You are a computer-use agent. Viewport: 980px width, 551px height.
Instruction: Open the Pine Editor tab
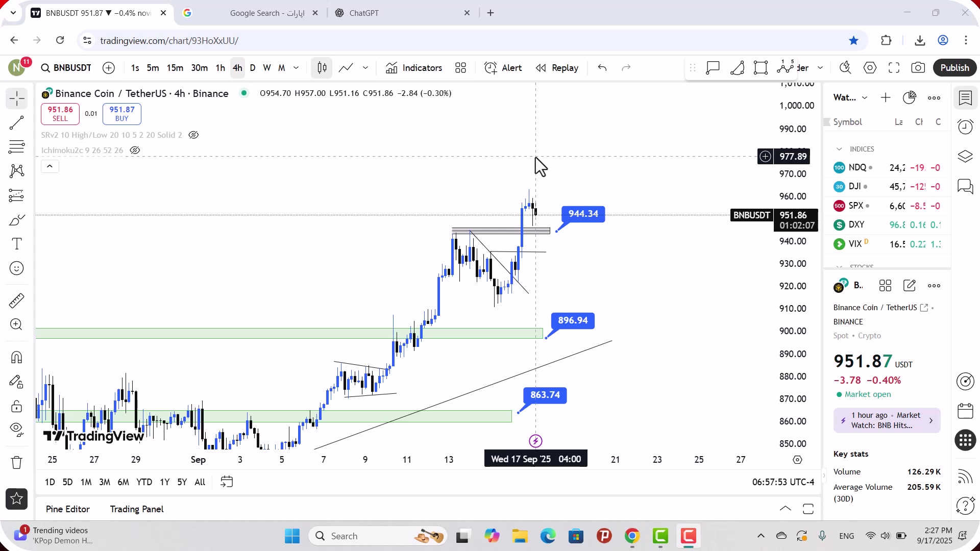click(x=68, y=509)
